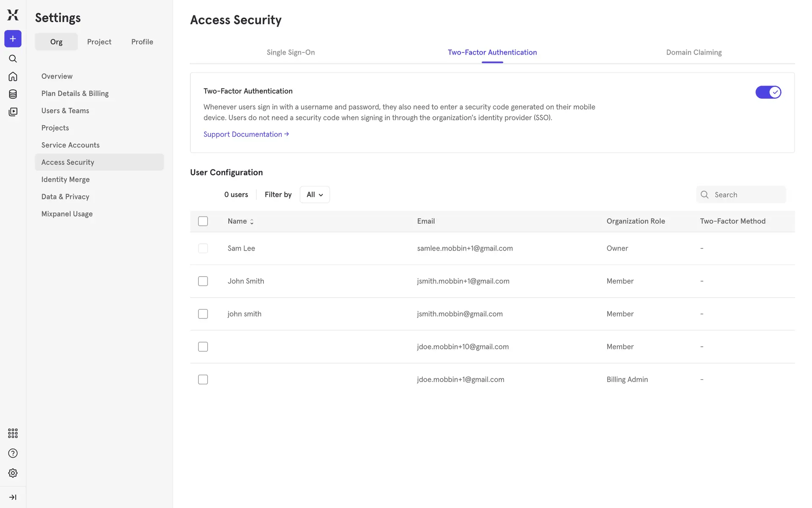Image resolution: width=812 pixels, height=508 pixels.
Task: Open the database stack icon
Action: (13, 94)
